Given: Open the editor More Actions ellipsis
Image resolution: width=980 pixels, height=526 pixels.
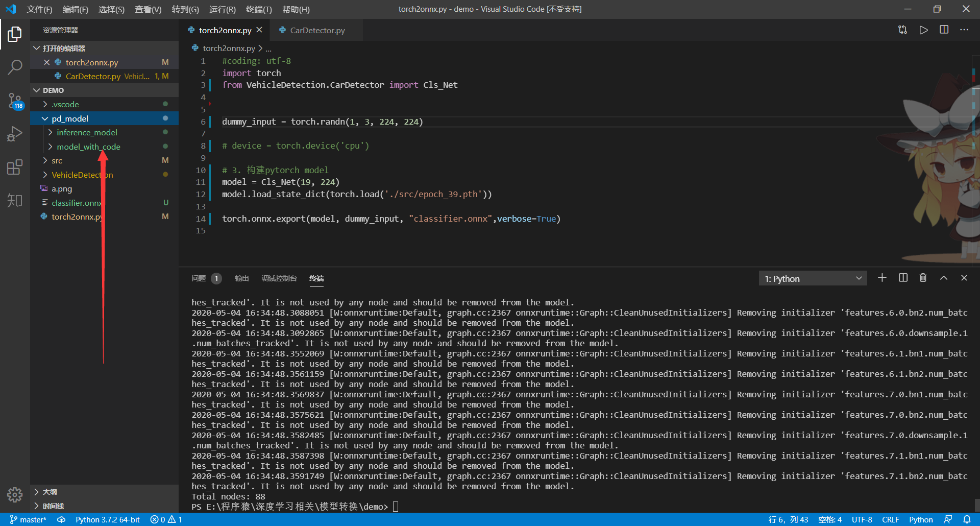Looking at the screenshot, I should tap(964, 30).
